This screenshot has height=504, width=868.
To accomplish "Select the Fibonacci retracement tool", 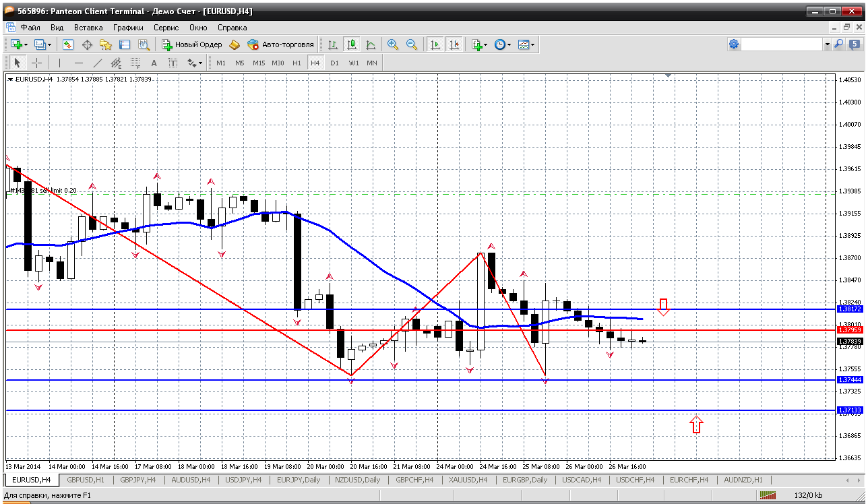I will [x=135, y=63].
